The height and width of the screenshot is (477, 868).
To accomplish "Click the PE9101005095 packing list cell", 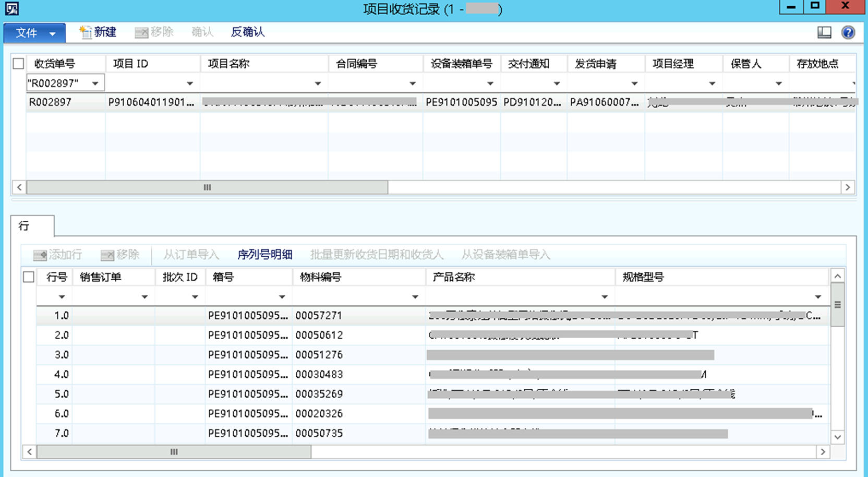I will (462, 102).
